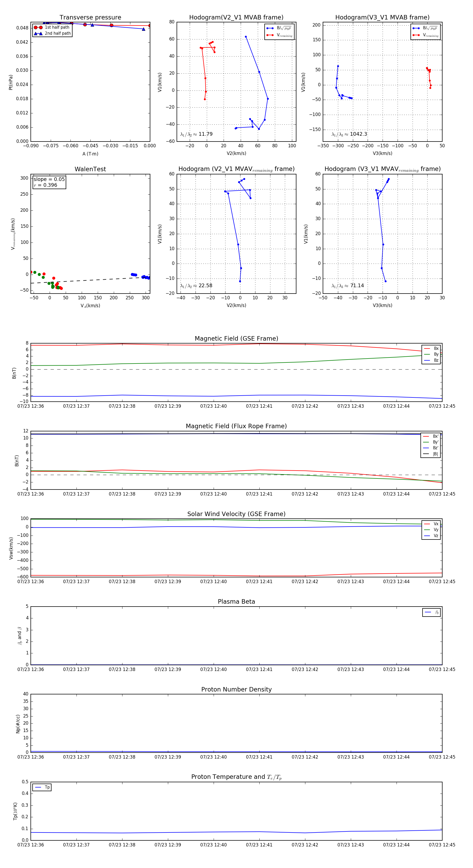Select the By legend entry in GSE field plot
This screenshot has height=868, width=473.
coord(431,355)
